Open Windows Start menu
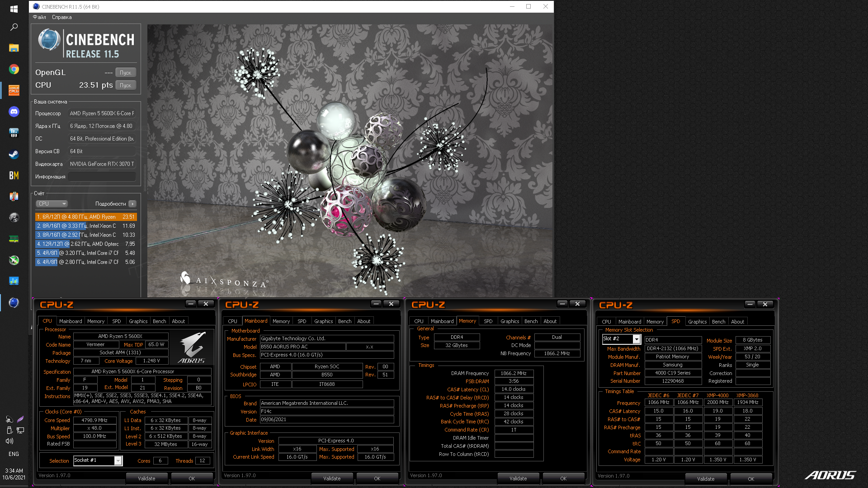This screenshot has height=488, width=868. [x=14, y=9]
